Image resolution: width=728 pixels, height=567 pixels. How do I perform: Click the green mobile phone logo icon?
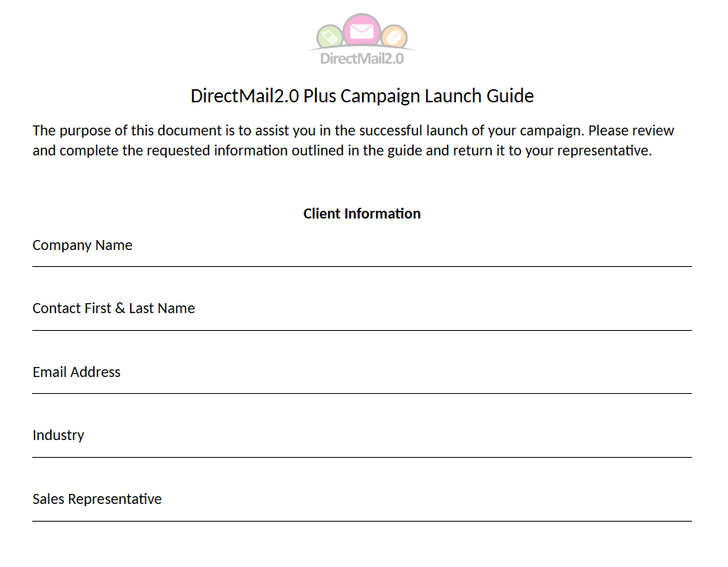coord(330,37)
